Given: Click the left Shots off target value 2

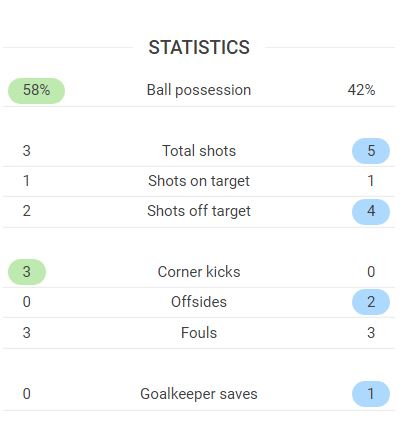Looking at the screenshot, I should [27, 211].
